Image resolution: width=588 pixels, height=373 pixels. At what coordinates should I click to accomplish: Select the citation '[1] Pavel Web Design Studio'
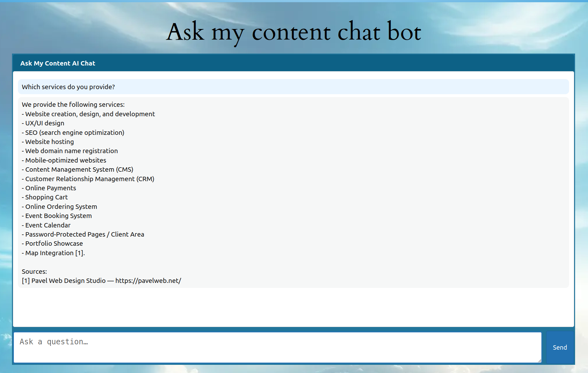click(63, 280)
